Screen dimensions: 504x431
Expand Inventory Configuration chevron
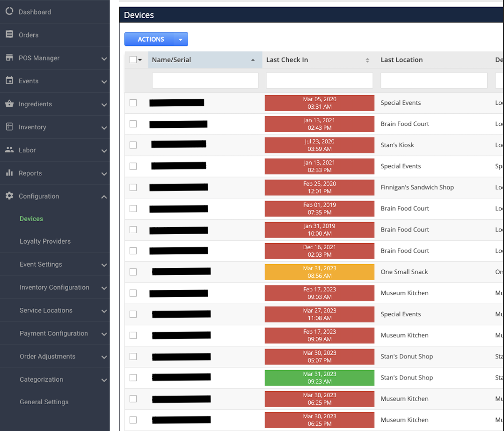click(104, 288)
